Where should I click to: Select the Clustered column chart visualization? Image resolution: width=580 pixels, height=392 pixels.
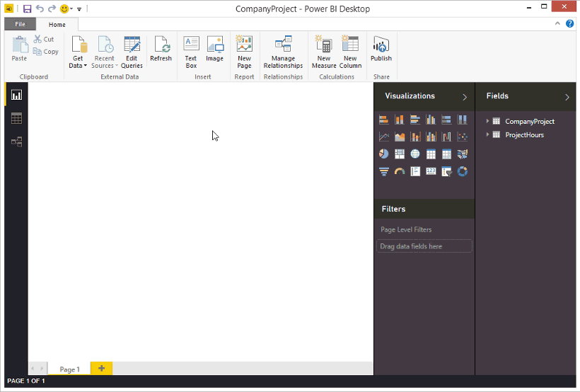[x=431, y=120]
